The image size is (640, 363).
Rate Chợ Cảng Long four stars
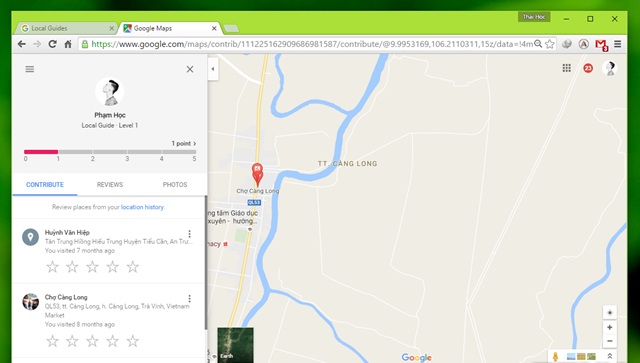112,341
